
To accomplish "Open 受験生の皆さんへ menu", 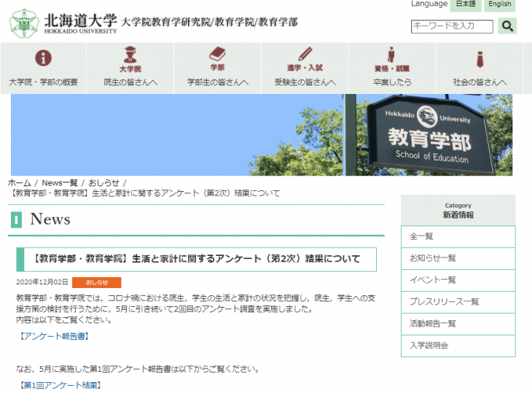I will (x=305, y=69).
